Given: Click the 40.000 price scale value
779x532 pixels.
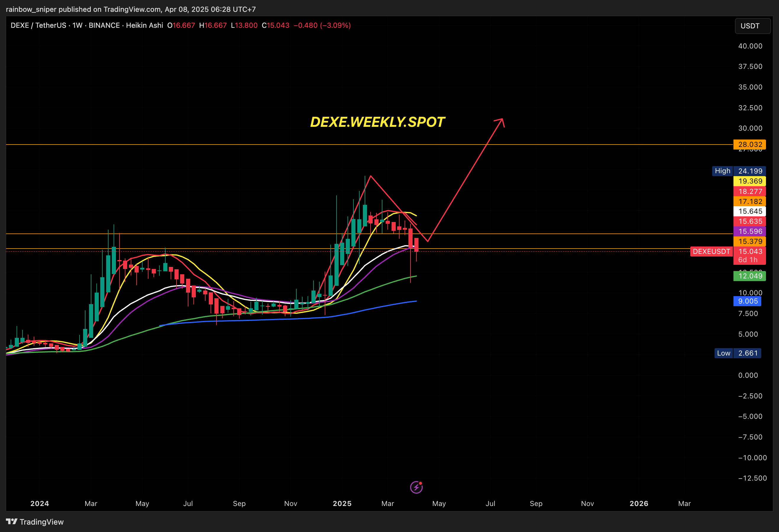Looking at the screenshot, I should pos(750,46).
